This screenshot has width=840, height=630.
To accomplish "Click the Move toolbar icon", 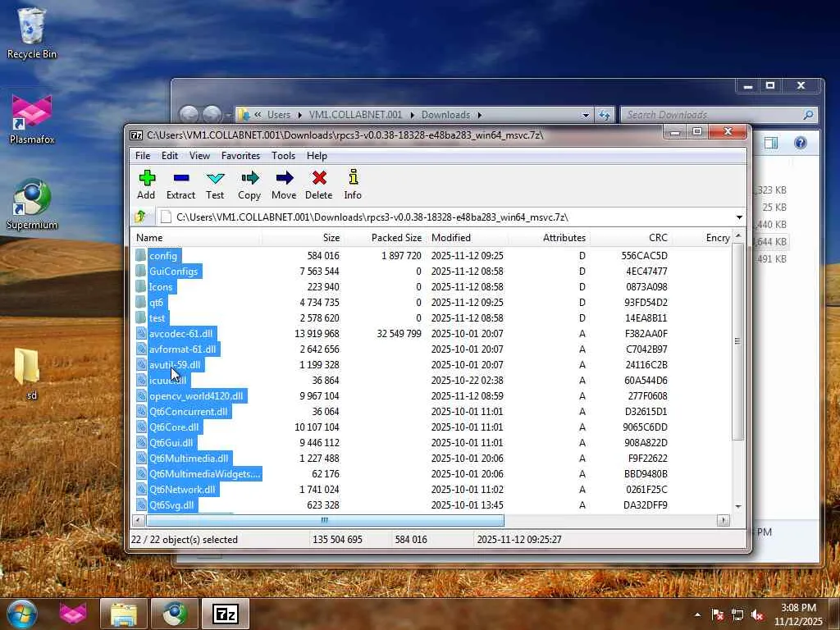I will click(x=284, y=185).
